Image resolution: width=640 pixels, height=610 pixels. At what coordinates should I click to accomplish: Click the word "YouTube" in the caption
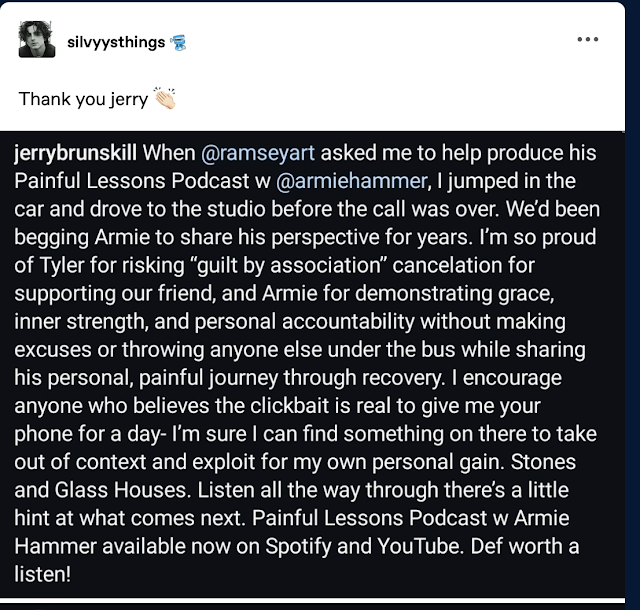[x=419, y=546]
